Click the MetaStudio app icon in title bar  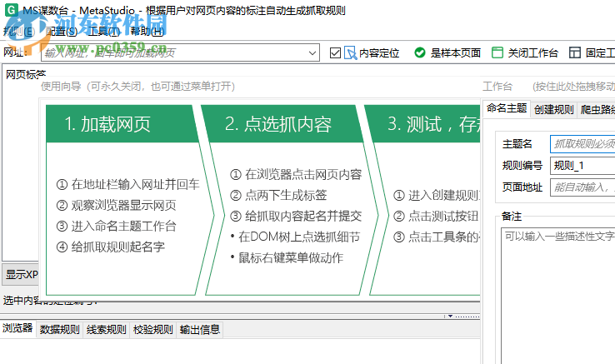coord(11,10)
